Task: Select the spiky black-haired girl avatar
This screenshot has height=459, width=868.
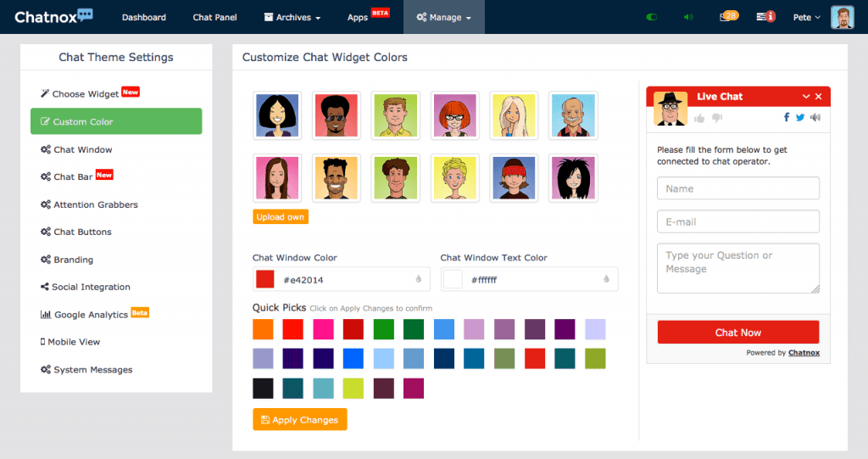Action: tap(574, 178)
